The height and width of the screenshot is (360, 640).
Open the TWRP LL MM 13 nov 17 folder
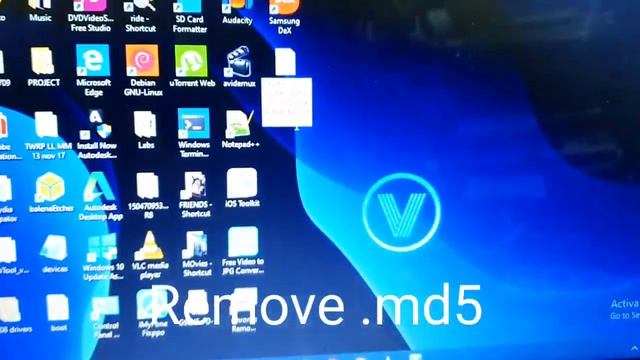point(48,136)
